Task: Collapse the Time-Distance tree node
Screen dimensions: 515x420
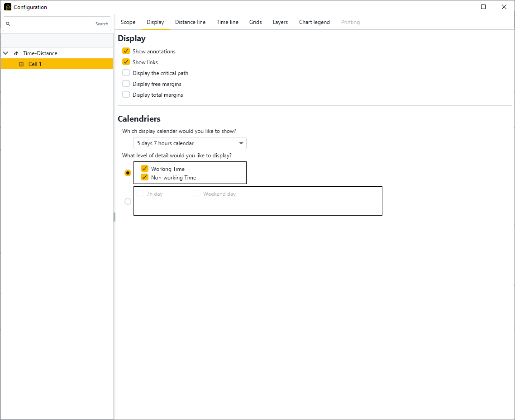Action: click(6, 53)
